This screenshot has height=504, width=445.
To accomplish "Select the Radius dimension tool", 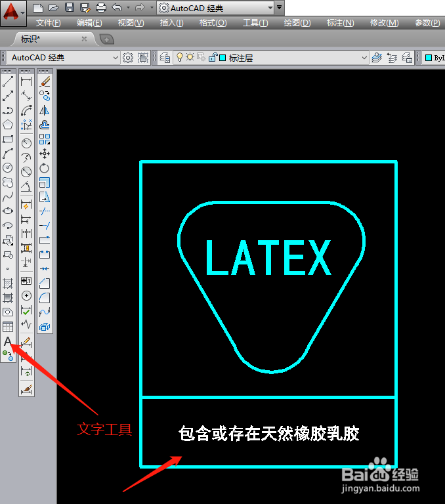I will point(26,143).
